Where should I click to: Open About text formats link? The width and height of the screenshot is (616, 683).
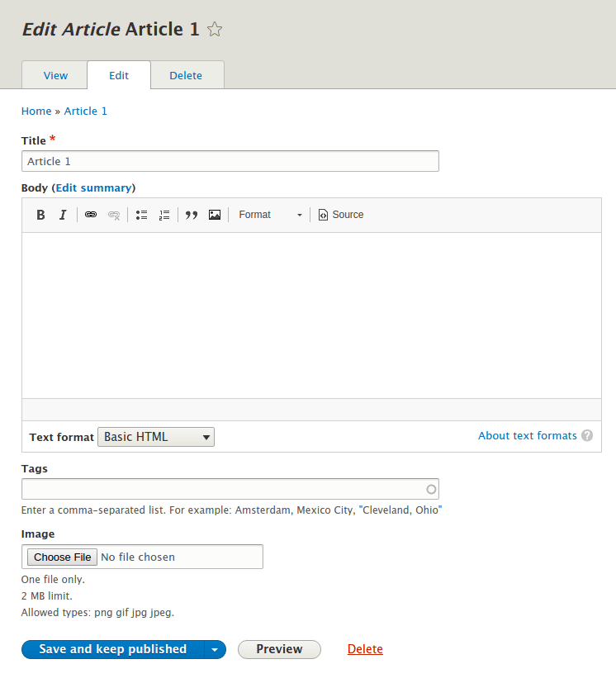tap(527, 435)
